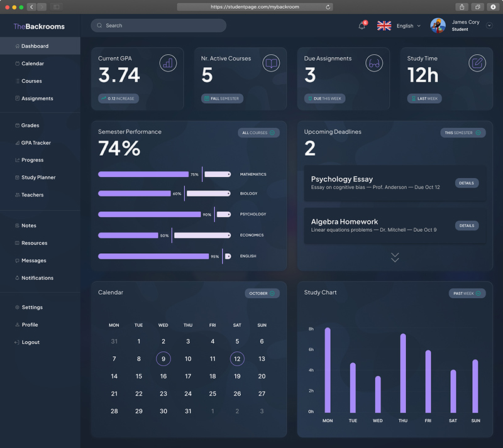Screen dimensions: 503x448
Task: Expand more deadlines with the double chevron
Action: pyautogui.click(x=395, y=257)
